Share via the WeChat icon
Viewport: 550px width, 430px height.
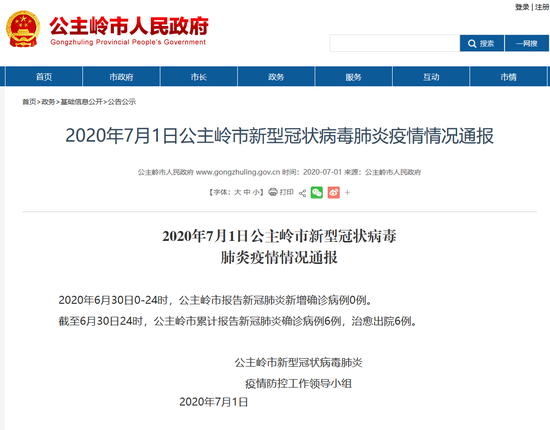tap(317, 192)
